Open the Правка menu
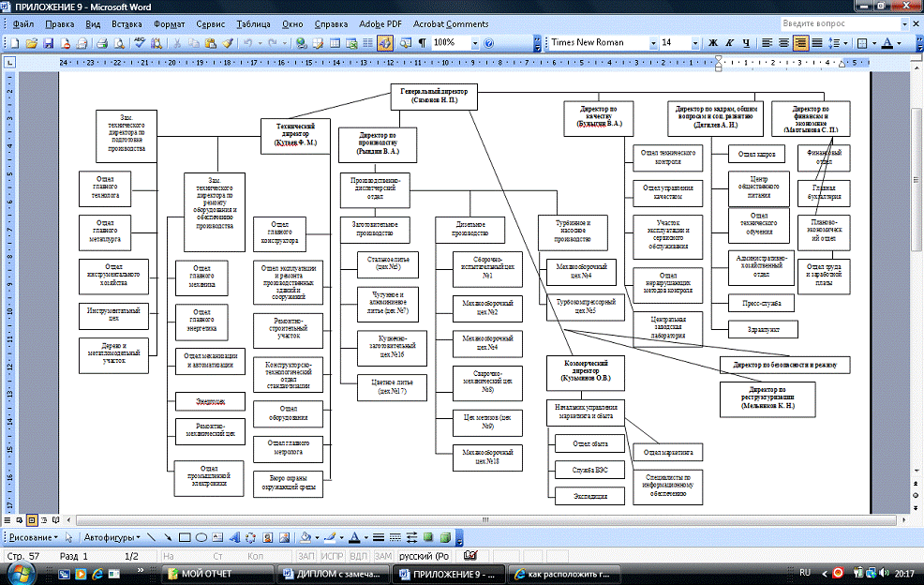 [x=60, y=24]
